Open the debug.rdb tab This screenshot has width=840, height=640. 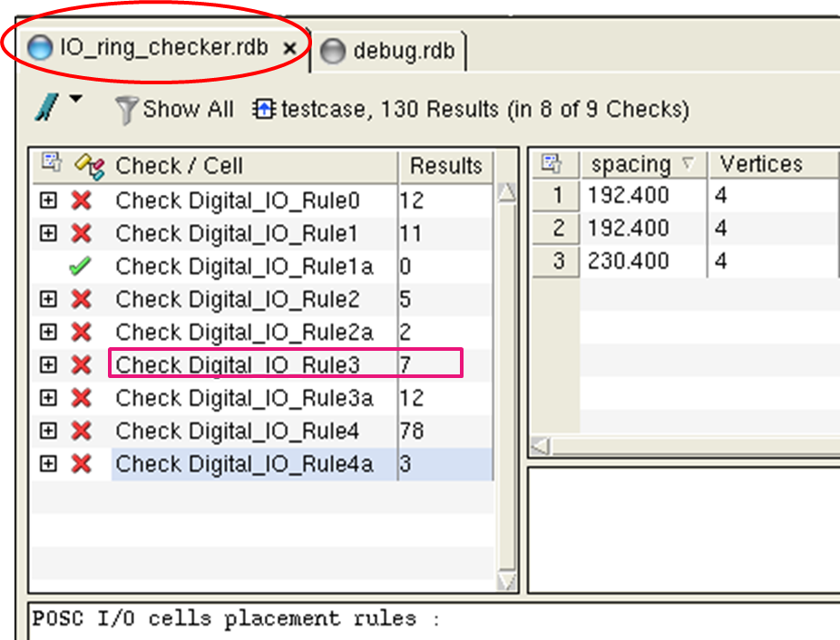pos(388,52)
